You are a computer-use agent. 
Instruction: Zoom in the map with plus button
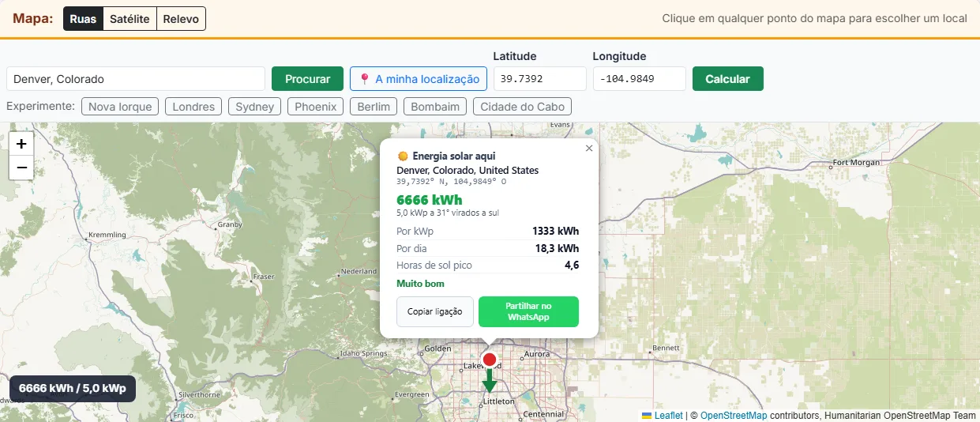(21, 144)
